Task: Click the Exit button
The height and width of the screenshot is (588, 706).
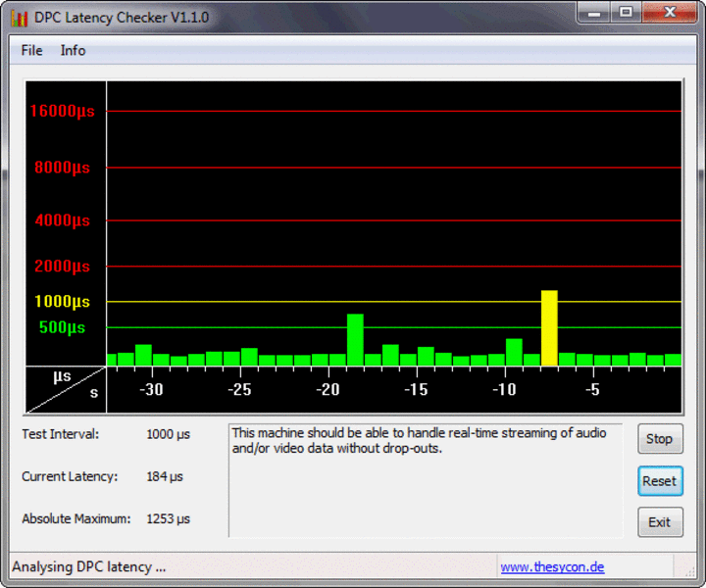Action: pyautogui.click(x=660, y=522)
